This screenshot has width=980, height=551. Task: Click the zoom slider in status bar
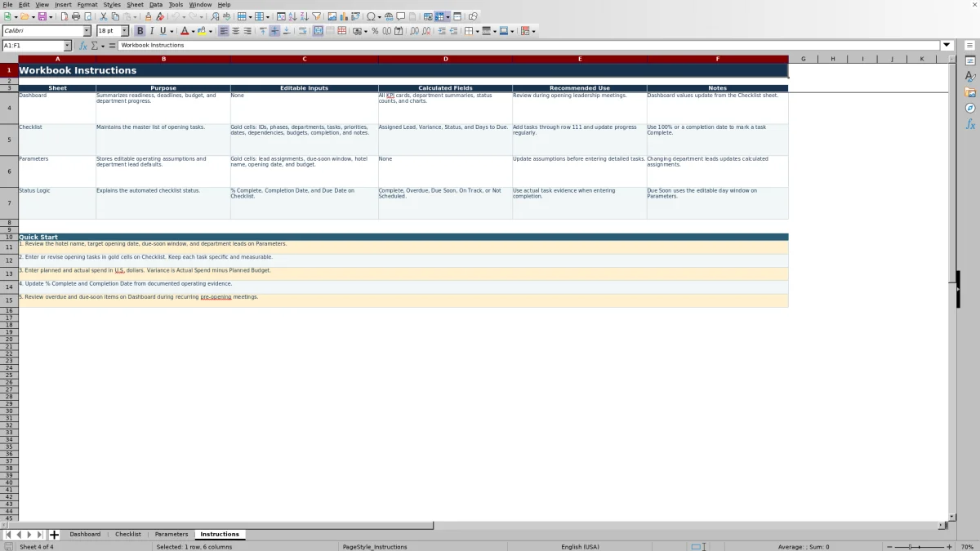tap(920, 547)
